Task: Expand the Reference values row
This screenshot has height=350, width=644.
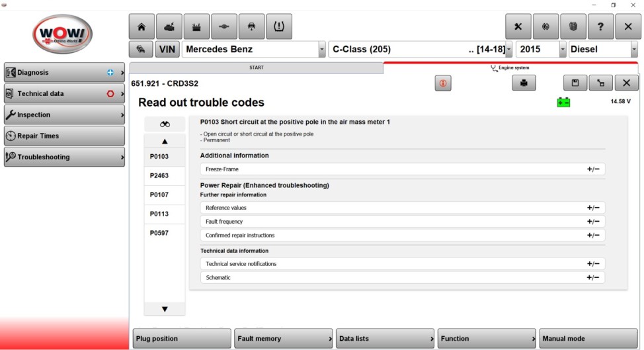Action: (x=403, y=208)
